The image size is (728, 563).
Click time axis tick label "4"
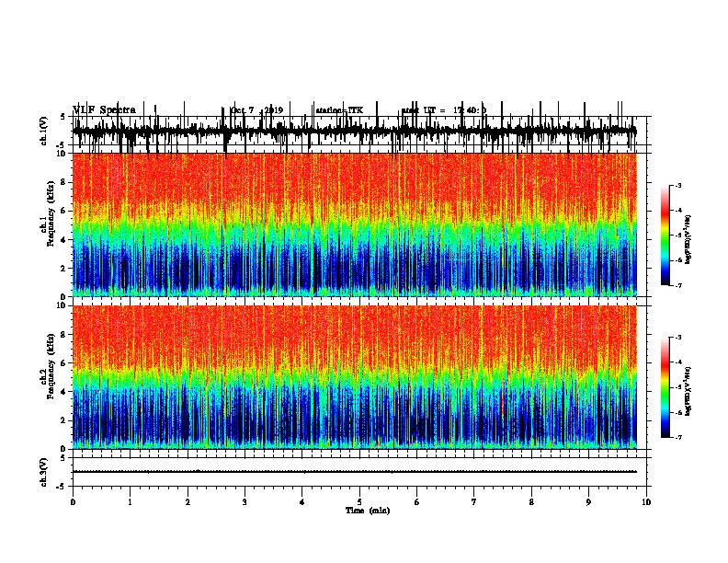click(x=302, y=502)
